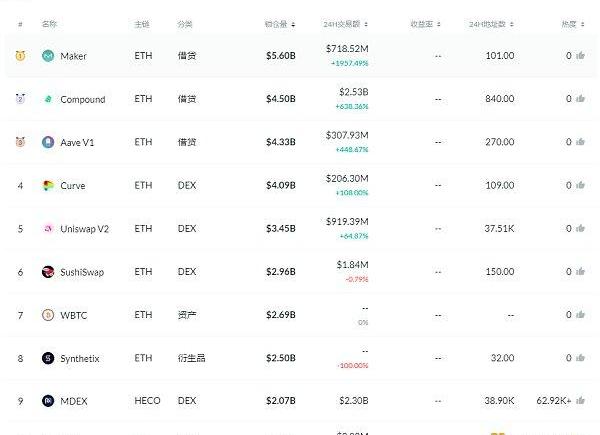
Task: Like Maker with its thumbs-up icon
Action: pyautogui.click(x=580, y=56)
